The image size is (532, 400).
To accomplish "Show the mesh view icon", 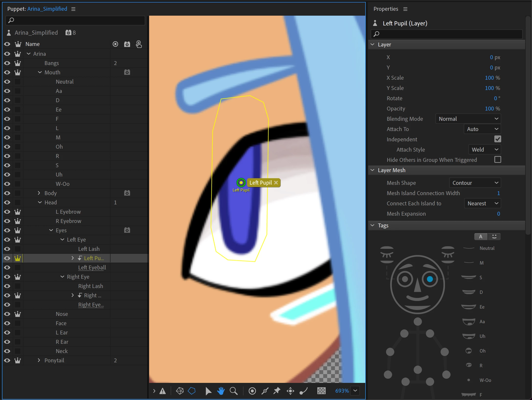I will (180, 391).
